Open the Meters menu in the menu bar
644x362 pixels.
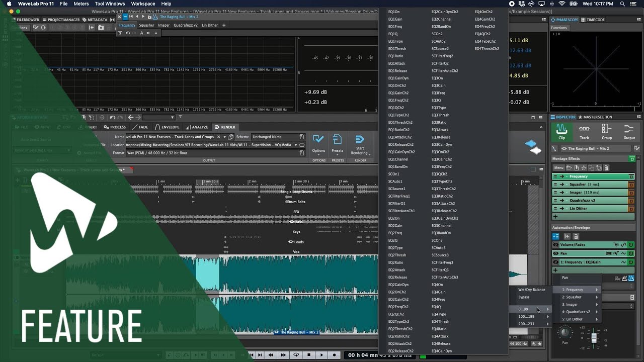tap(81, 4)
